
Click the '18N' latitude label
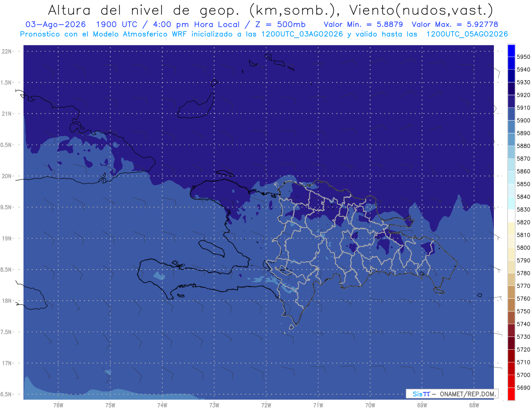click(x=7, y=301)
